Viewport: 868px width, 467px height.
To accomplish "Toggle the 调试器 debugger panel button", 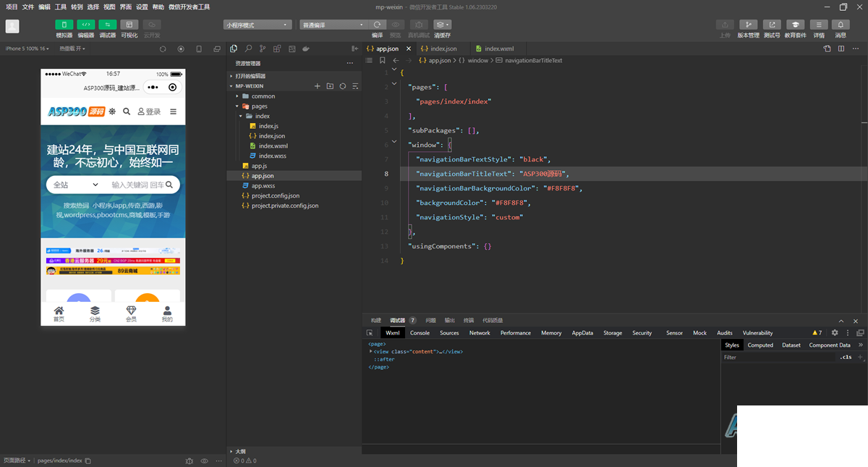I will point(107,25).
